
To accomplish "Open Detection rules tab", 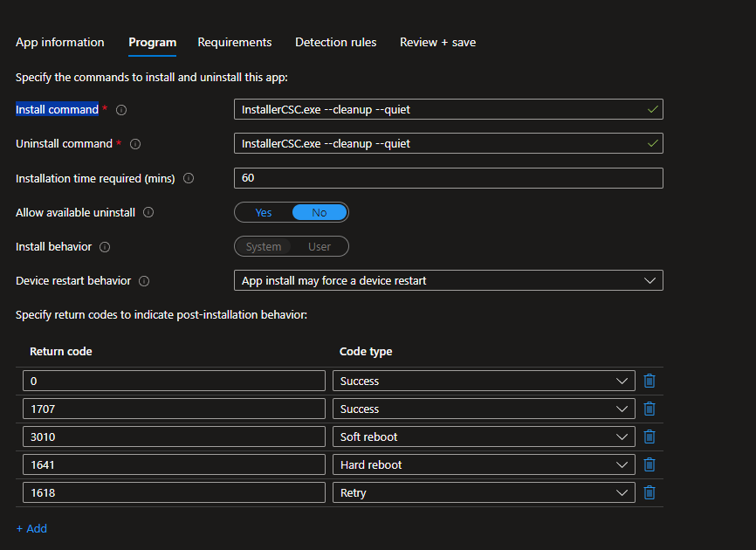I will point(335,43).
